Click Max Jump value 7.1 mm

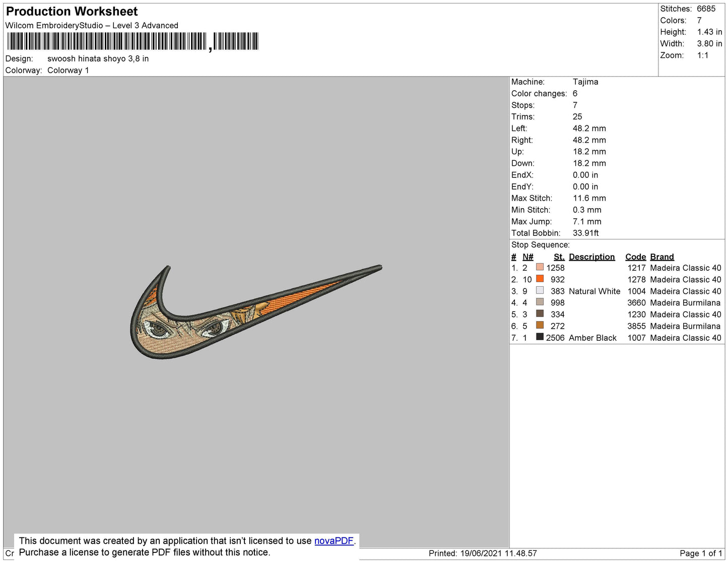pos(587,221)
